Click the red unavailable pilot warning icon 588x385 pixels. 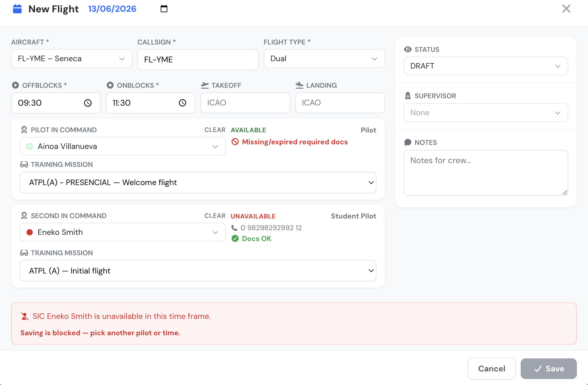(x=24, y=316)
